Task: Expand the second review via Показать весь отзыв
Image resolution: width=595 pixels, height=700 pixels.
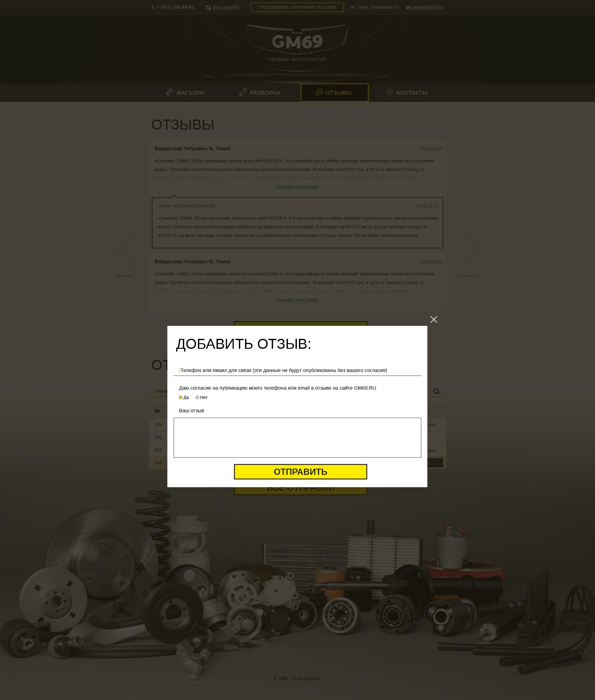Action: coord(297,300)
